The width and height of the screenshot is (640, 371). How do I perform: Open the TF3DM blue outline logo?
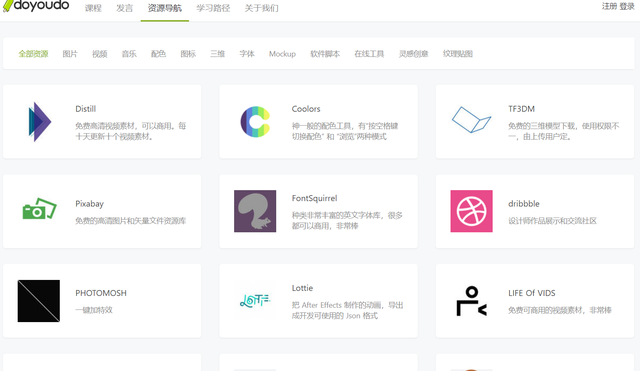coord(471,120)
